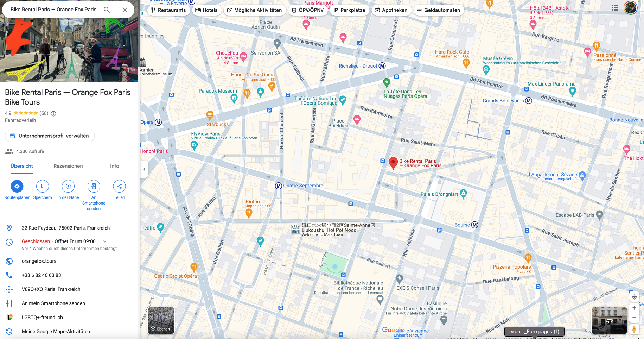This screenshot has width=644, height=339.
Task: Switch to the Rezensionen tab
Action: click(x=68, y=166)
